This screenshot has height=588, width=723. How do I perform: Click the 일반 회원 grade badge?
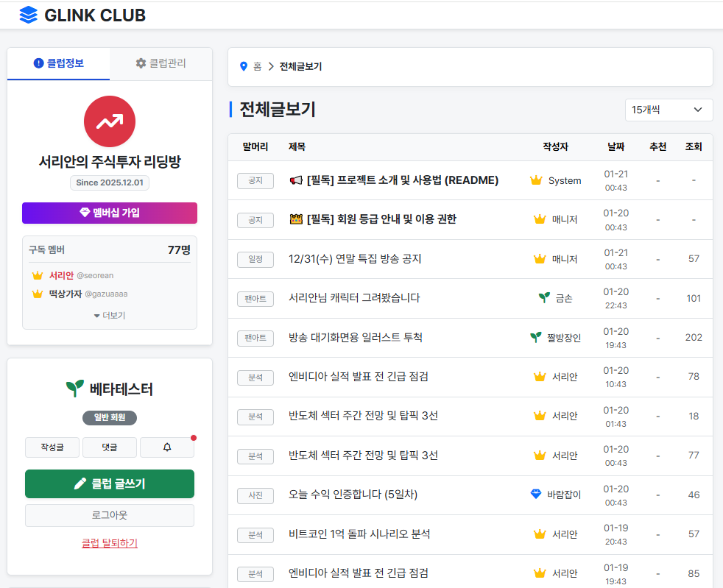pos(110,417)
